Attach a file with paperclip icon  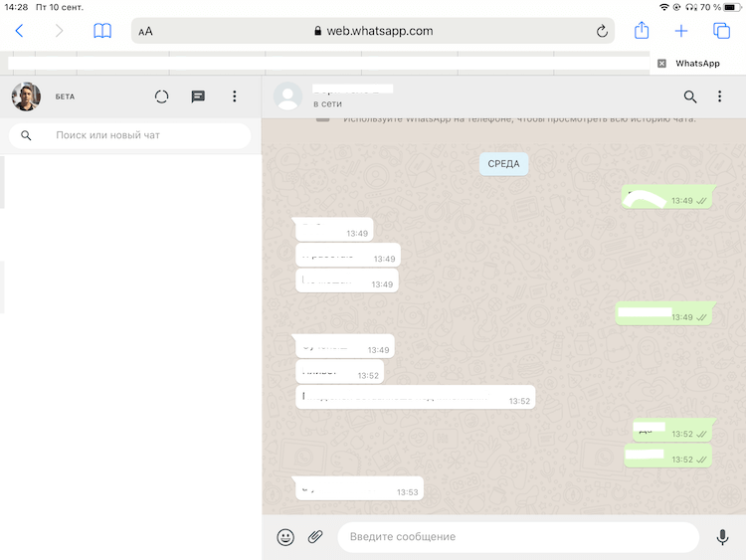tap(315, 537)
